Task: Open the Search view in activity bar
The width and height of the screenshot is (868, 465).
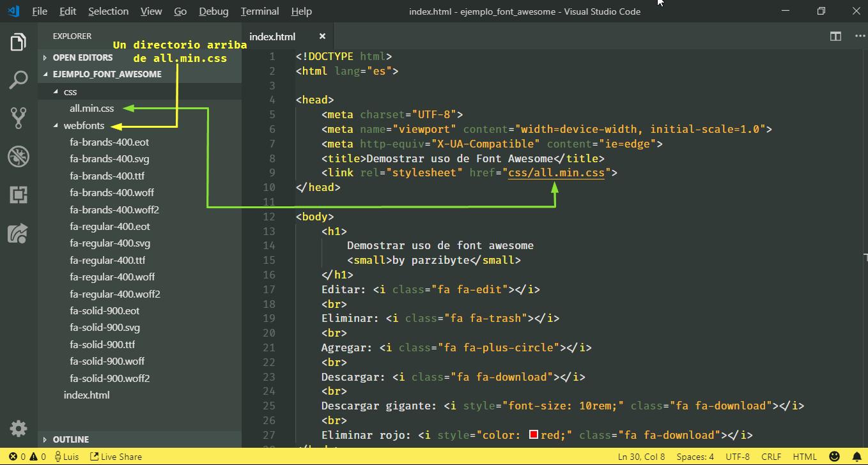Action: [x=19, y=80]
